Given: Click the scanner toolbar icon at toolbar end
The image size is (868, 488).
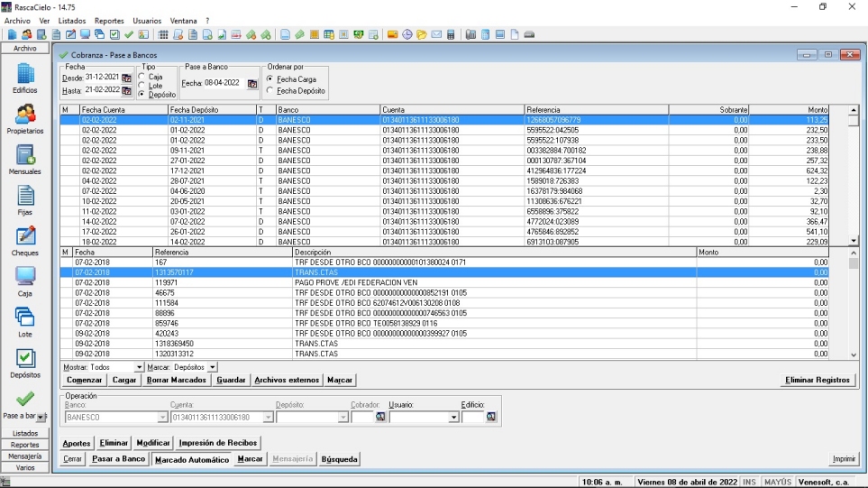Looking at the screenshot, I should tap(529, 34).
